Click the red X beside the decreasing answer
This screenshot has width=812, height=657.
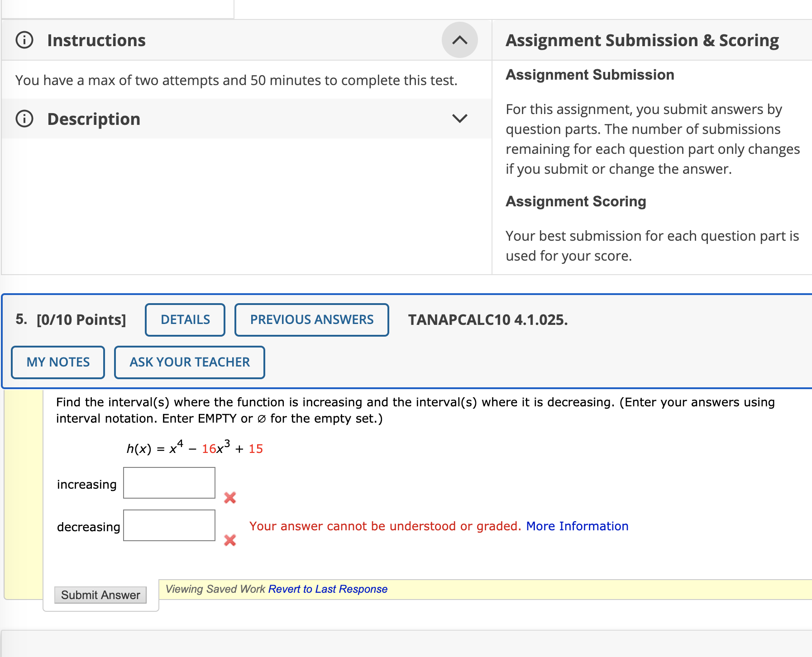230,540
